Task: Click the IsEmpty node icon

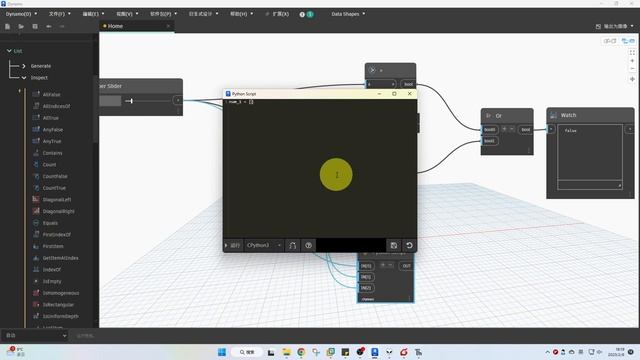Action: click(x=36, y=281)
